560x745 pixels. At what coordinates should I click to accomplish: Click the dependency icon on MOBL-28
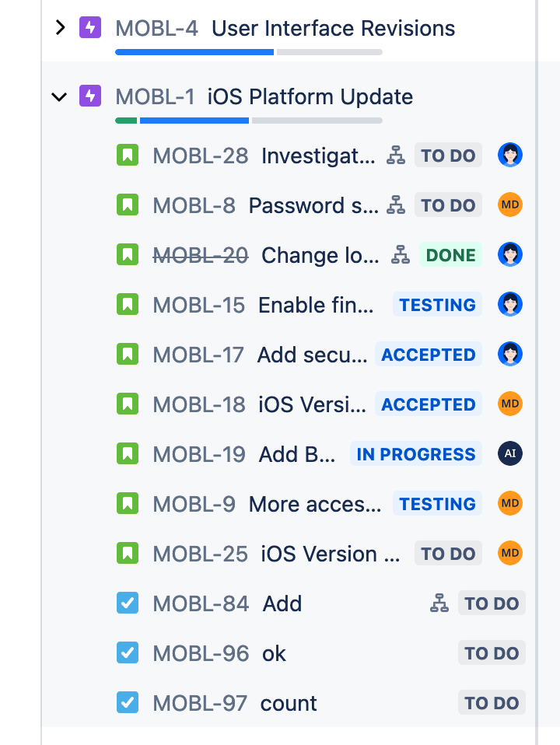point(396,155)
